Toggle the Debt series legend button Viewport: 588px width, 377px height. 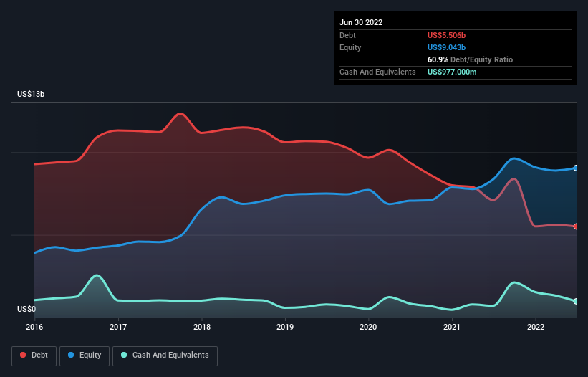click(34, 355)
